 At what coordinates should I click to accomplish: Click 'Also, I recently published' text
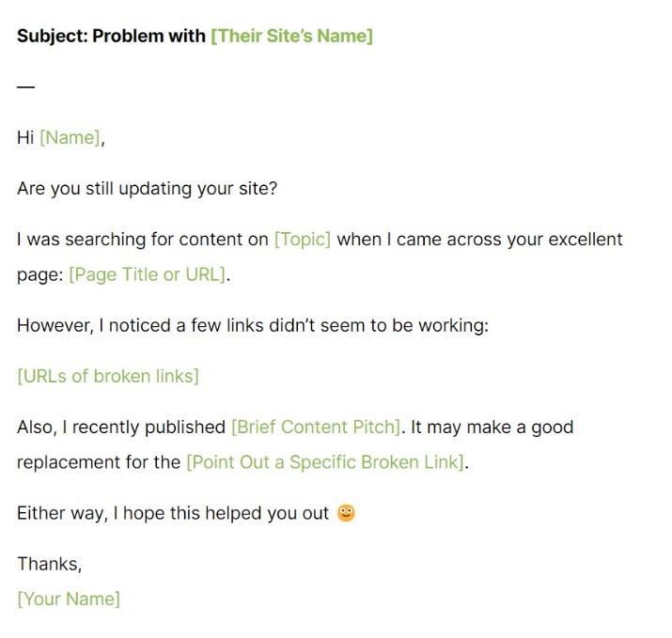point(121,427)
